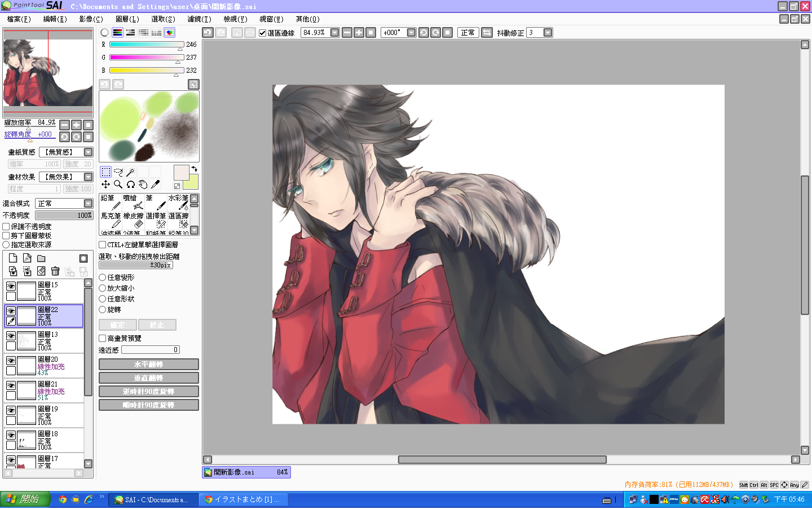This screenshot has width=812, height=509.
Task: Open the 選取(S) menu
Action: 163,19
